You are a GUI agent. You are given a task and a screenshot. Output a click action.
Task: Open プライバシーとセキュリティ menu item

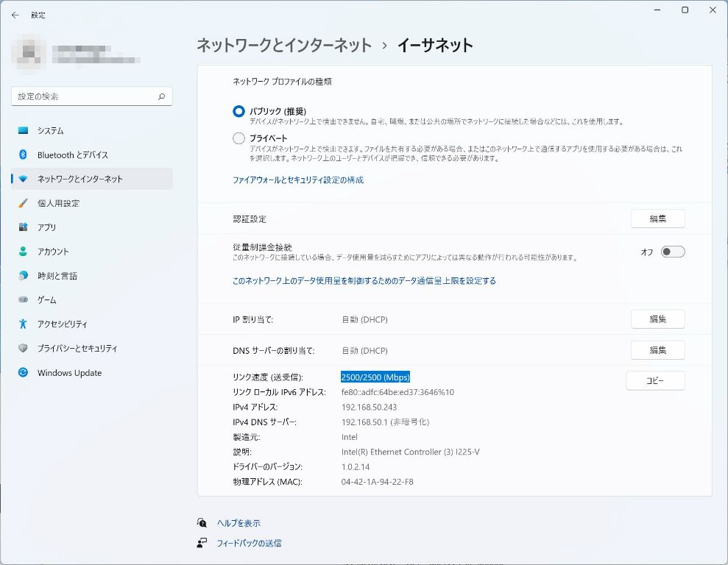[77, 349]
